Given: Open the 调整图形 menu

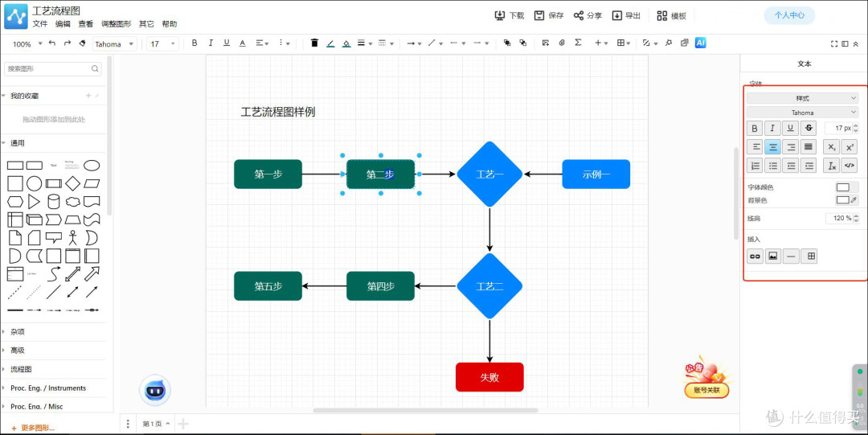Looking at the screenshot, I should pyautogui.click(x=117, y=24).
